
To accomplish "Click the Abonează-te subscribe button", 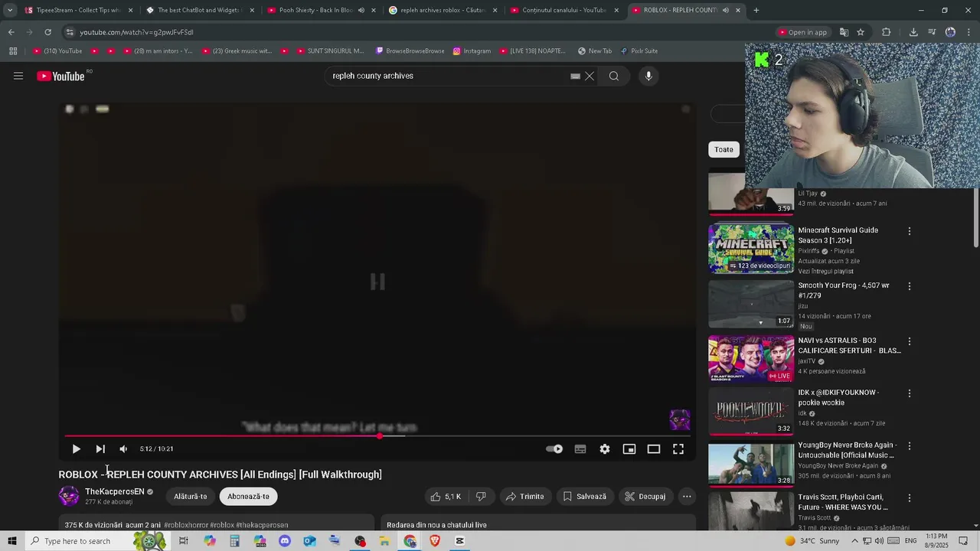I will (x=248, y=497).
